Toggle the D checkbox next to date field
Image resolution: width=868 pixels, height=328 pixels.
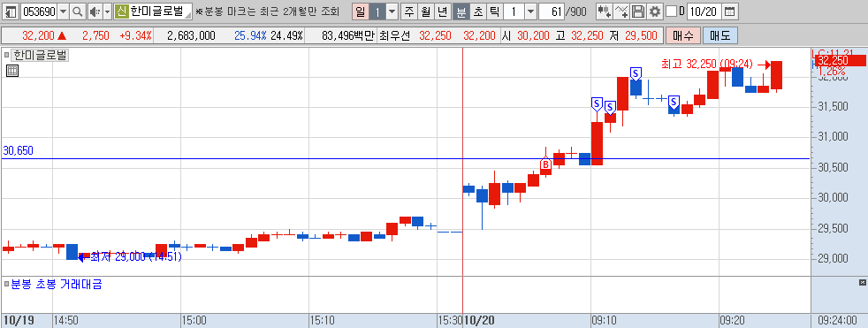[x=671, y=11]
